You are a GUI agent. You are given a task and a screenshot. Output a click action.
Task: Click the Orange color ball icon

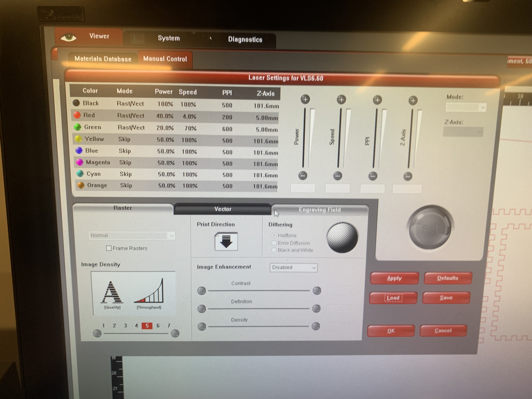[81, 185]
